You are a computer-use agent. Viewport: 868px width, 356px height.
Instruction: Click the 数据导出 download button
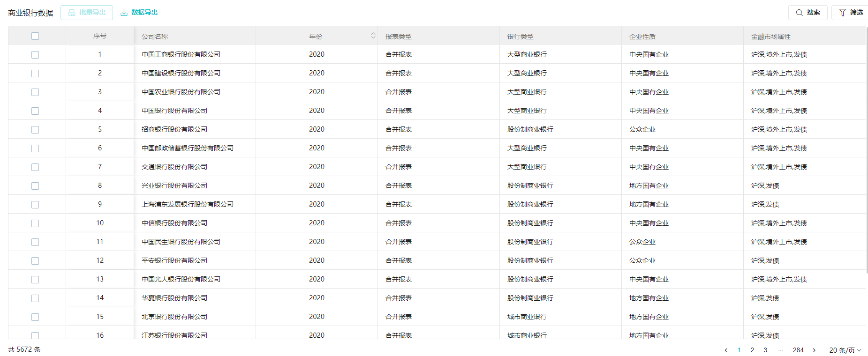point(139,13)
